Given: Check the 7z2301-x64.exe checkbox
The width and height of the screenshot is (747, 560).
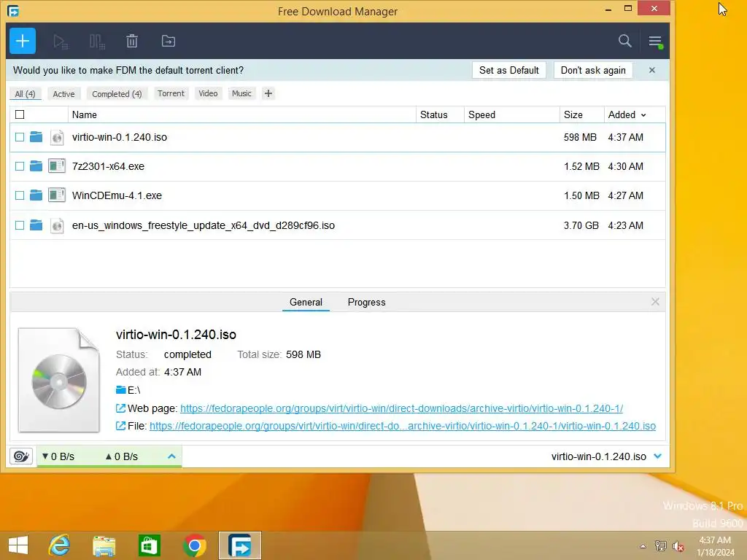Looking at the screenshot, I should (x=20, y=166).
